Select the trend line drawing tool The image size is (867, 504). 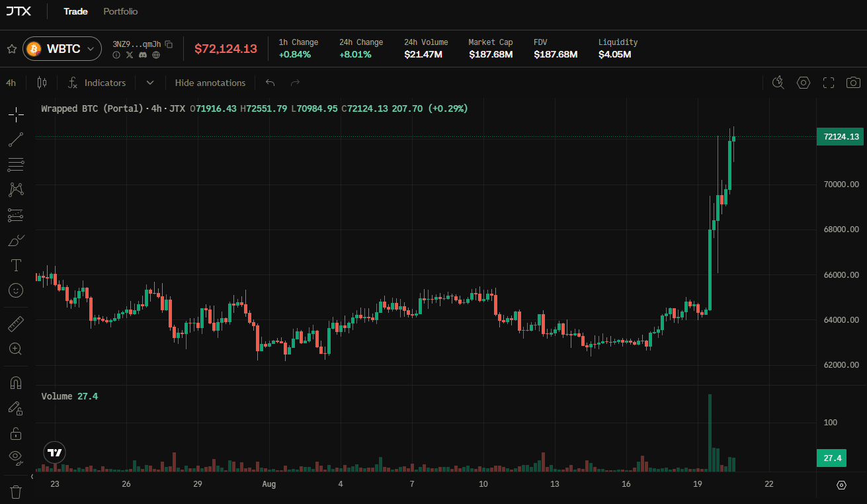coord(17,140)
